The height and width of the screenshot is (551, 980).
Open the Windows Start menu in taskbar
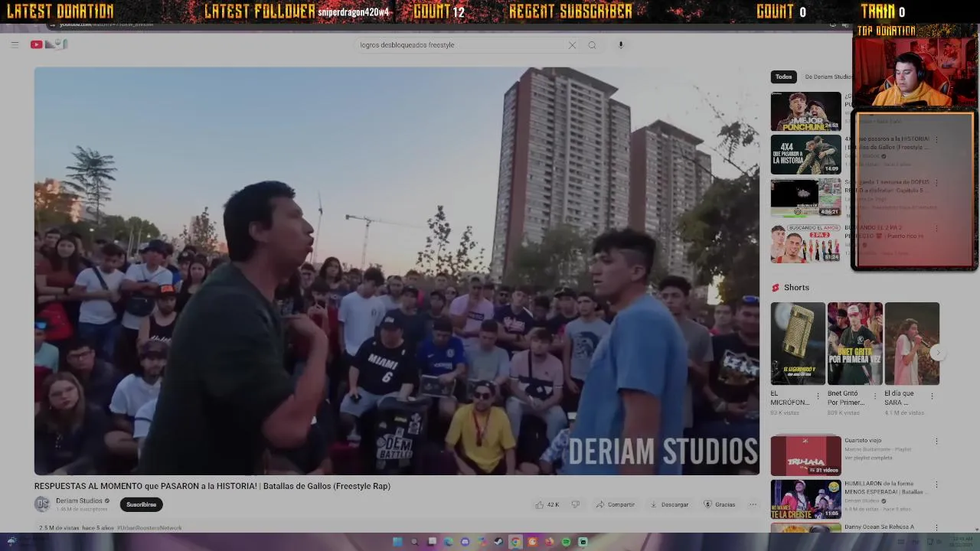(x=397, y=542)
